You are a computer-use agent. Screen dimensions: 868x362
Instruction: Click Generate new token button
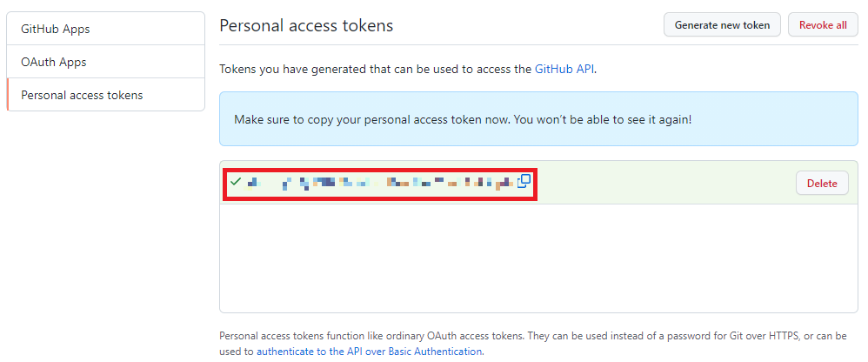[722, 25]
